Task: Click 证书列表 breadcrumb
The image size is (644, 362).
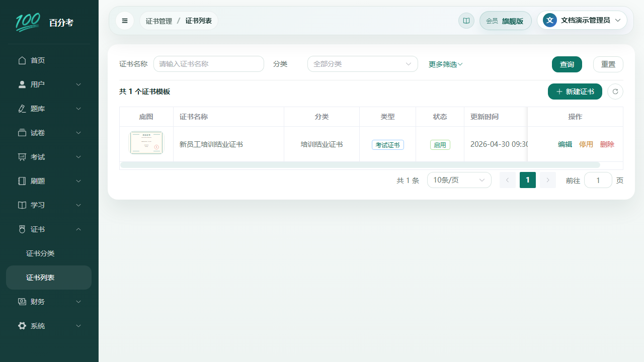Action: (199, 21)
